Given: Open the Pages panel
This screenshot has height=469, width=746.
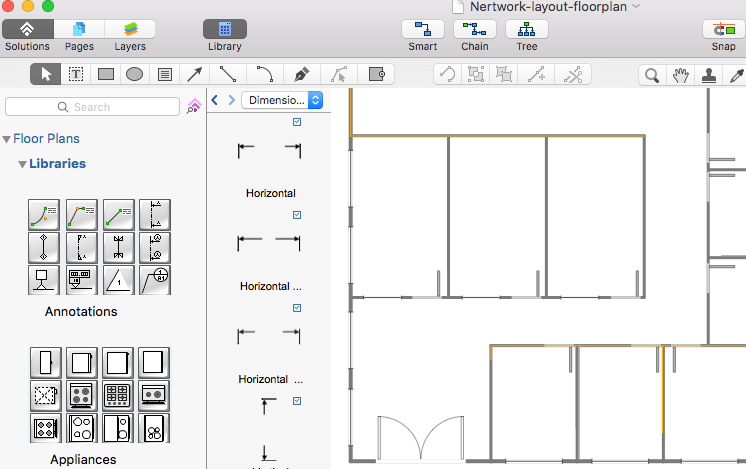Looking at the screenshot, I should pyautogui.click(x=79, y=29).
